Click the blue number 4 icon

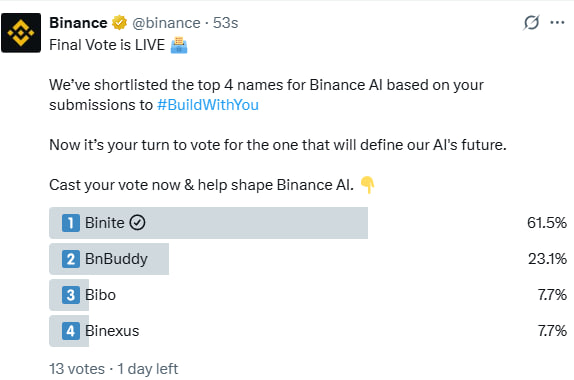pyautogui.click(x=71, y=331)
